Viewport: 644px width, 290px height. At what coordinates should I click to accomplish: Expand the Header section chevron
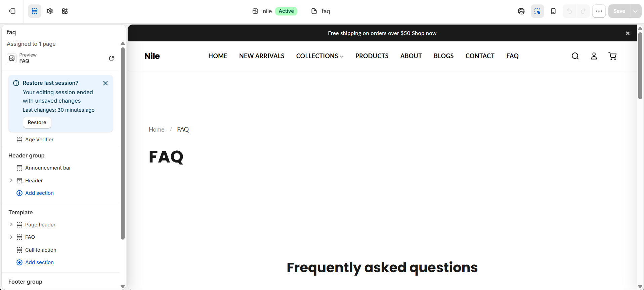click(11, 181)
